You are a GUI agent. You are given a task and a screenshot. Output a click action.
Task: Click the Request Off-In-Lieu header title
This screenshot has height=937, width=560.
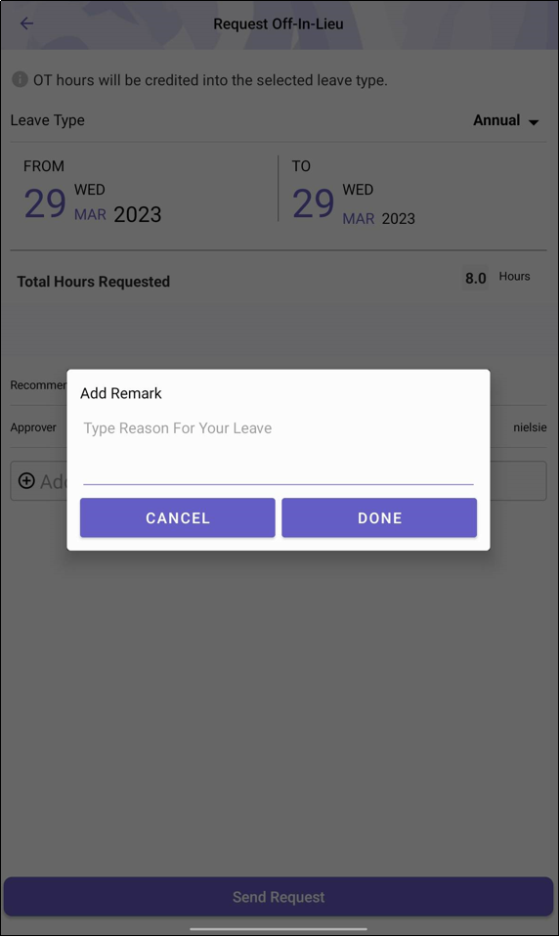pyautogui.click(x=279, y=23)
